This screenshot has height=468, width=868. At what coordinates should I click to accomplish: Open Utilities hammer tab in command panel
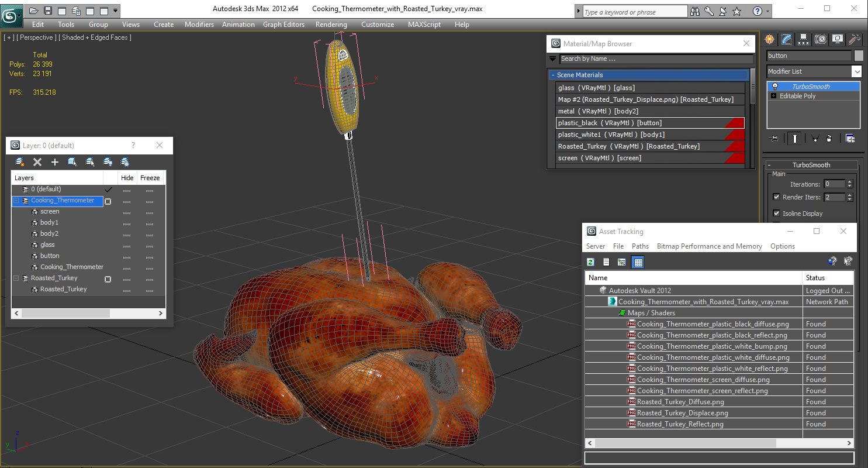855,39
